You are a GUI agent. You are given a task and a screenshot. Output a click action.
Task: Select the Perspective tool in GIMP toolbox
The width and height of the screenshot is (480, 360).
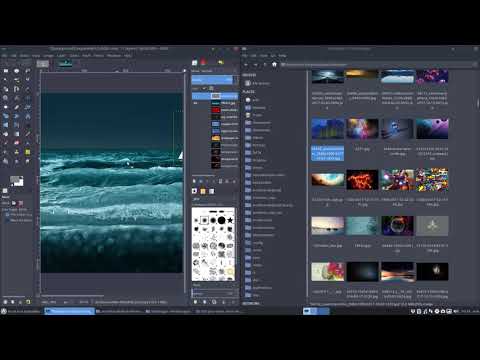pos(27,116)
